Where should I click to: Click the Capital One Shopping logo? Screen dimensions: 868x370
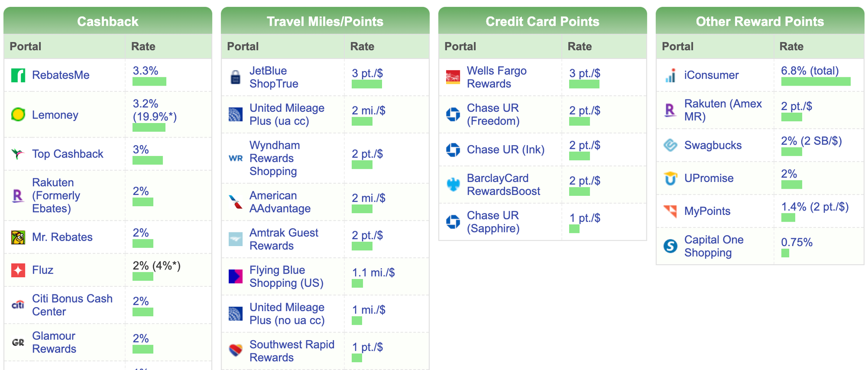pos(670,246)
